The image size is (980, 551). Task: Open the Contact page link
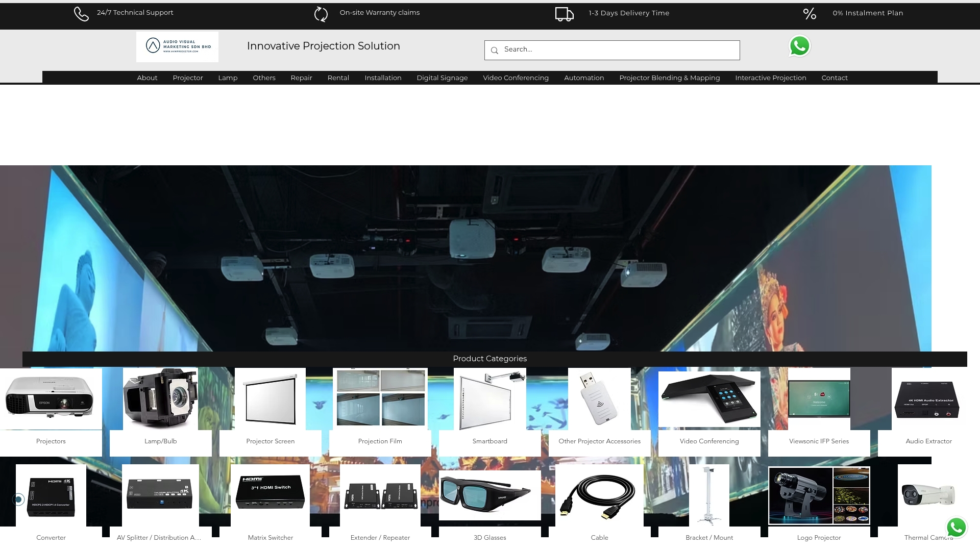(835, 78)
